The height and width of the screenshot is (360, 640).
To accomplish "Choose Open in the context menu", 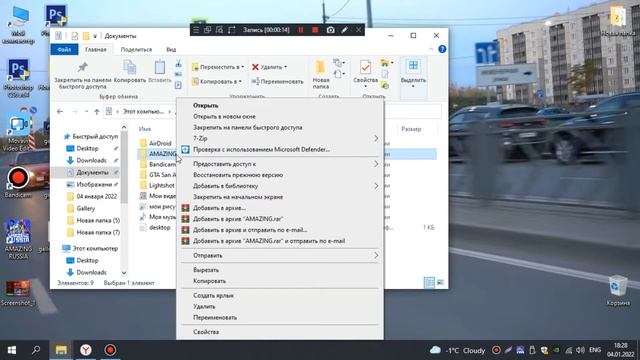I will click(280, 105).
